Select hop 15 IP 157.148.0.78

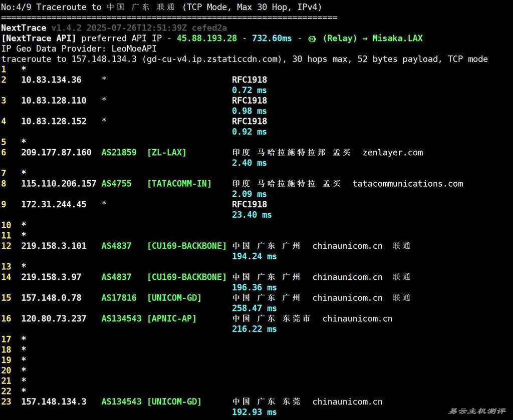coord(52,298)
